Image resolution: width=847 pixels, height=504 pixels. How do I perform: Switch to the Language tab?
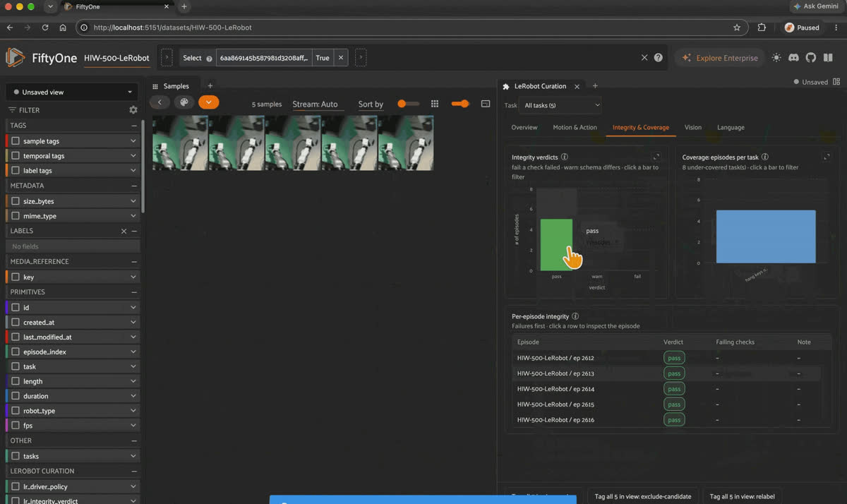(x=731, y=128)
